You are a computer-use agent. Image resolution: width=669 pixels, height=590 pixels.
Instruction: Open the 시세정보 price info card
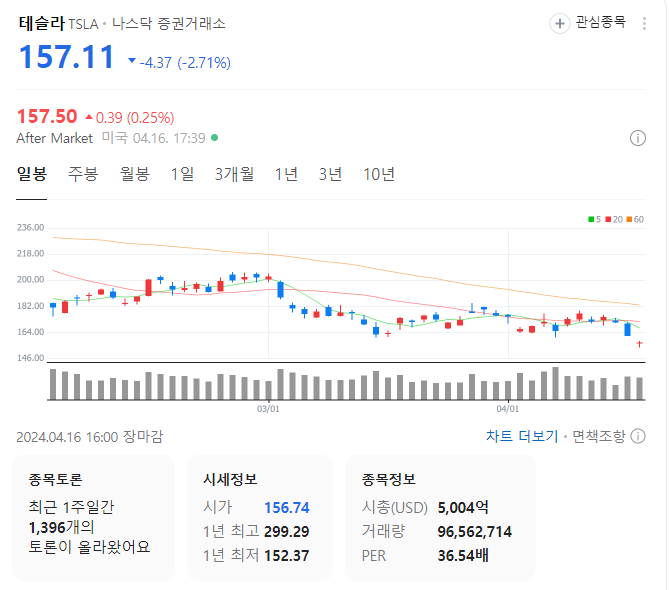[x=260, y=518]
